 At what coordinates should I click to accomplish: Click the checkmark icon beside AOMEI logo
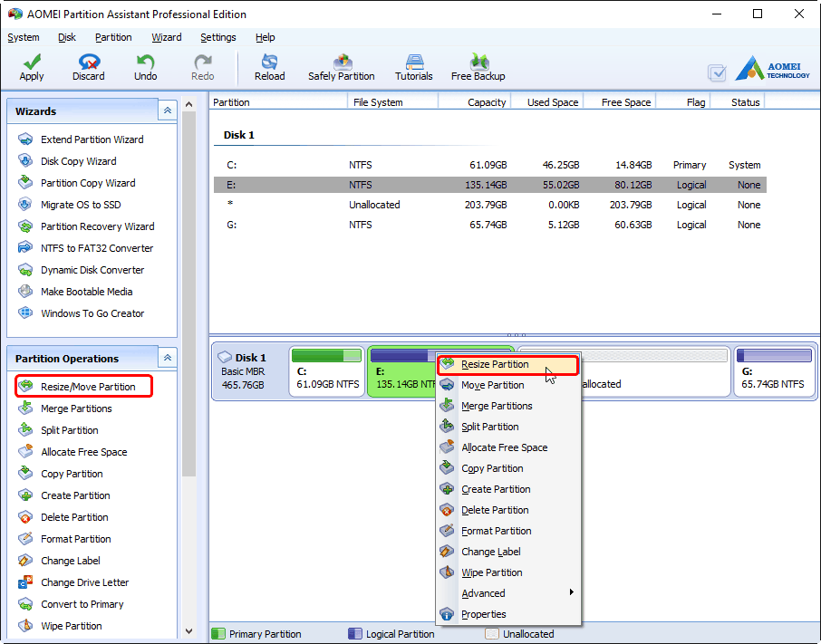point(717,72)
